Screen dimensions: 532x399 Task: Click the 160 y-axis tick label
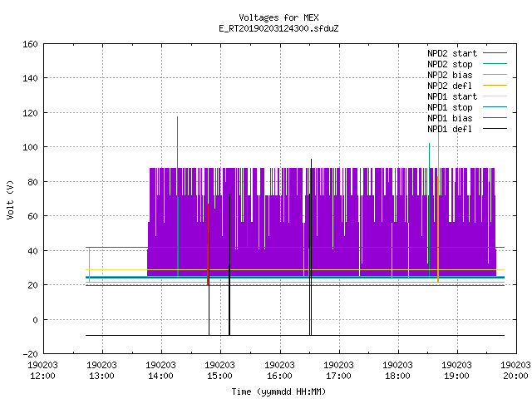pyautogui.click(x=30, y=44)
